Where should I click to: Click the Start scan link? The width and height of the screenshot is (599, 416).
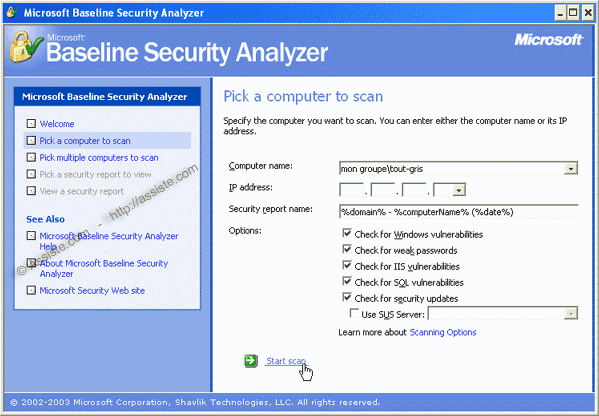coord(286,361)
